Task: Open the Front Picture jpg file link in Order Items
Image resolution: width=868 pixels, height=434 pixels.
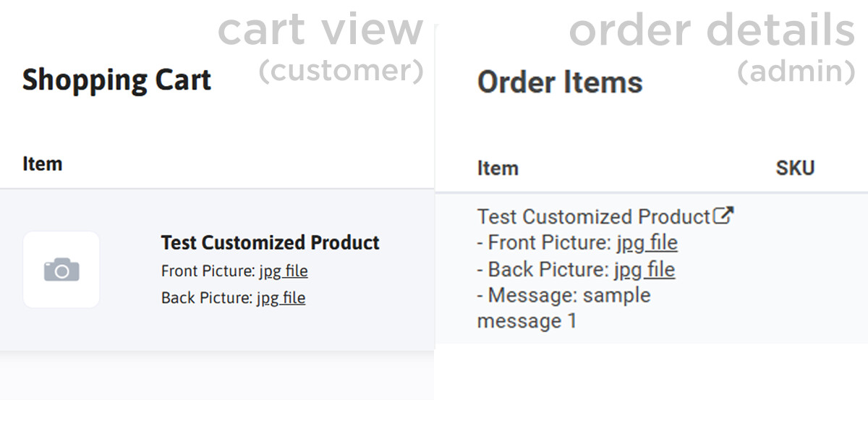Action: coord(647,243)
